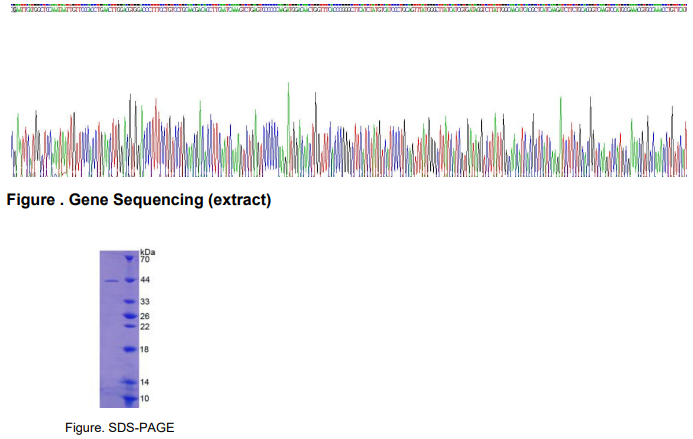Viewport: 693px width, 439px height.
Task: Select the 26 kDa marker label
Action: [x=145, y=316]
